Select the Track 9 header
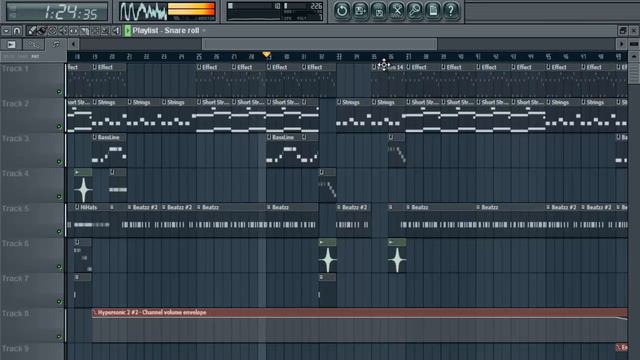 [x=32, y=352]
